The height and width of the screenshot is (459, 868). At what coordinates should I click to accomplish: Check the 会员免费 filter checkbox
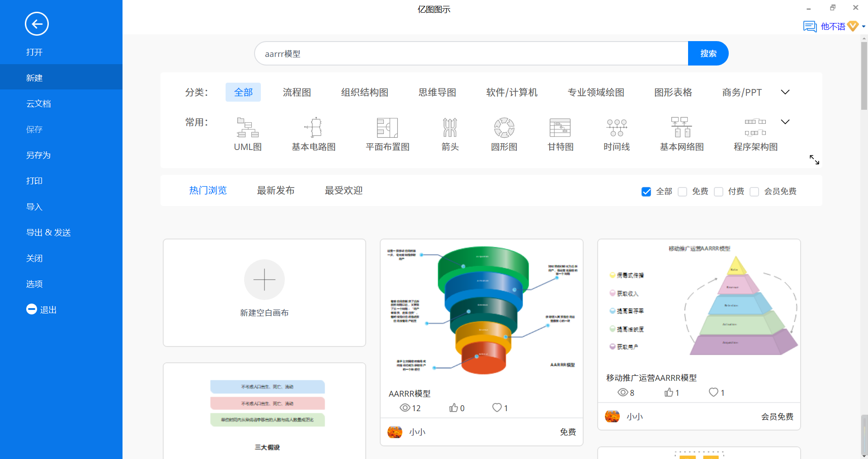tap(754, 192)
